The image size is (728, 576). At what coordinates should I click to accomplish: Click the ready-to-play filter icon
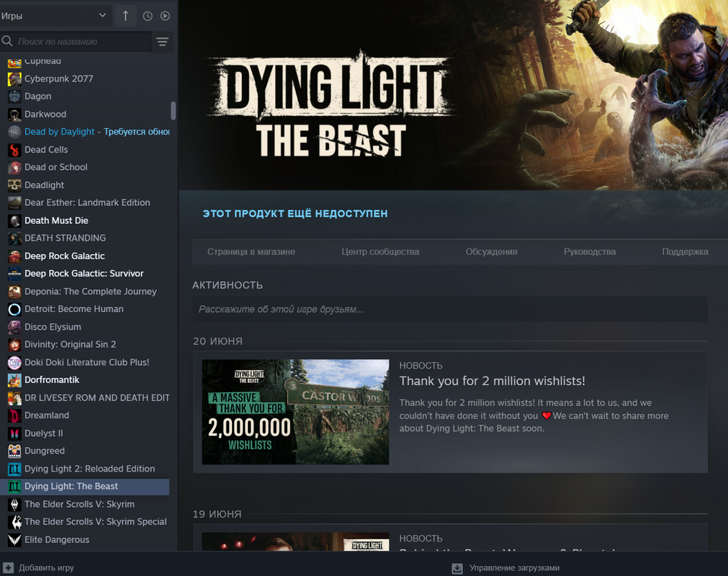point(166,16)
